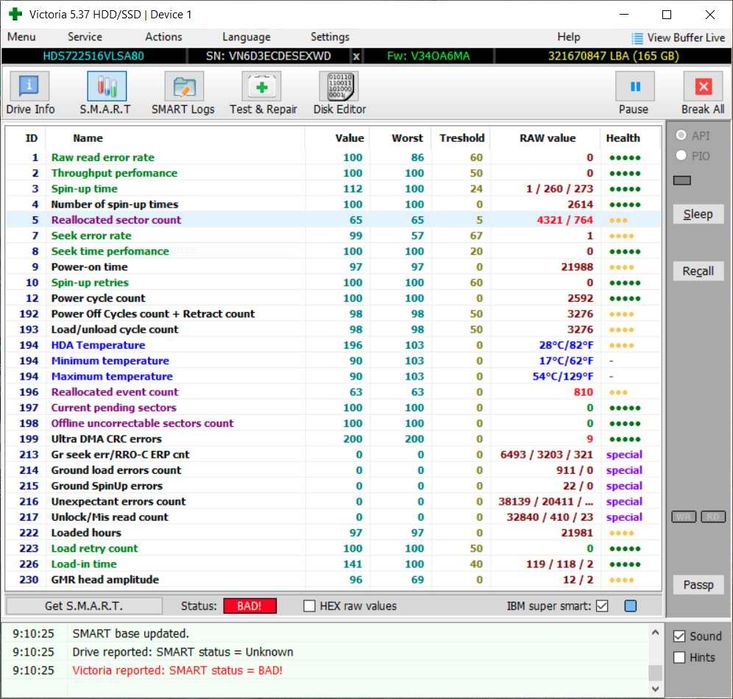Click the Health column header
The height and width of the screenshot is (699, 733).
coord(623,138)
